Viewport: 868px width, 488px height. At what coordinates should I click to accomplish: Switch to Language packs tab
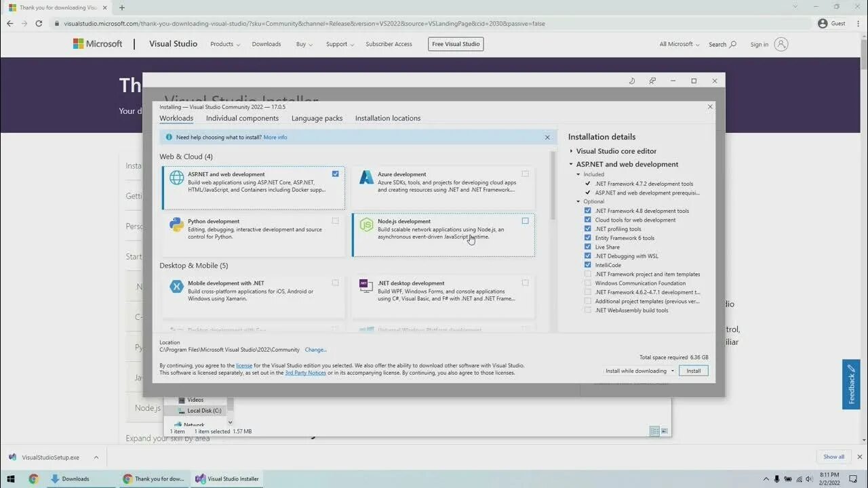(317, 118)
